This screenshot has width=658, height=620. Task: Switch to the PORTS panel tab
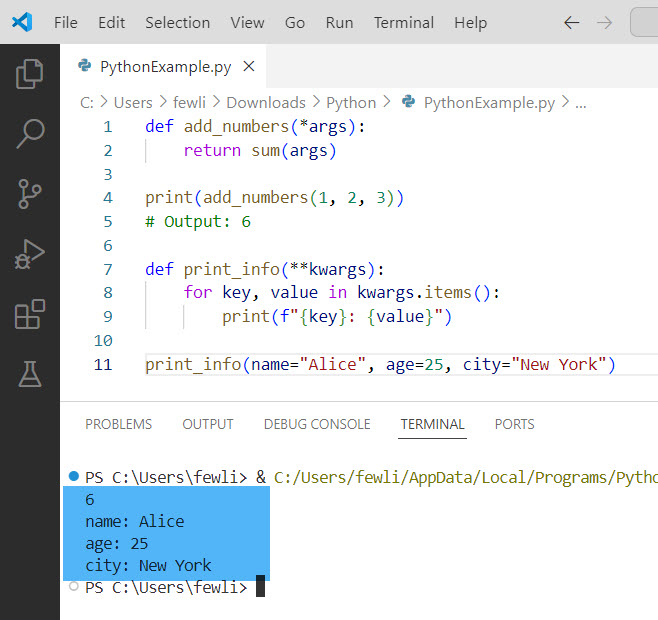tap(514, 424)
